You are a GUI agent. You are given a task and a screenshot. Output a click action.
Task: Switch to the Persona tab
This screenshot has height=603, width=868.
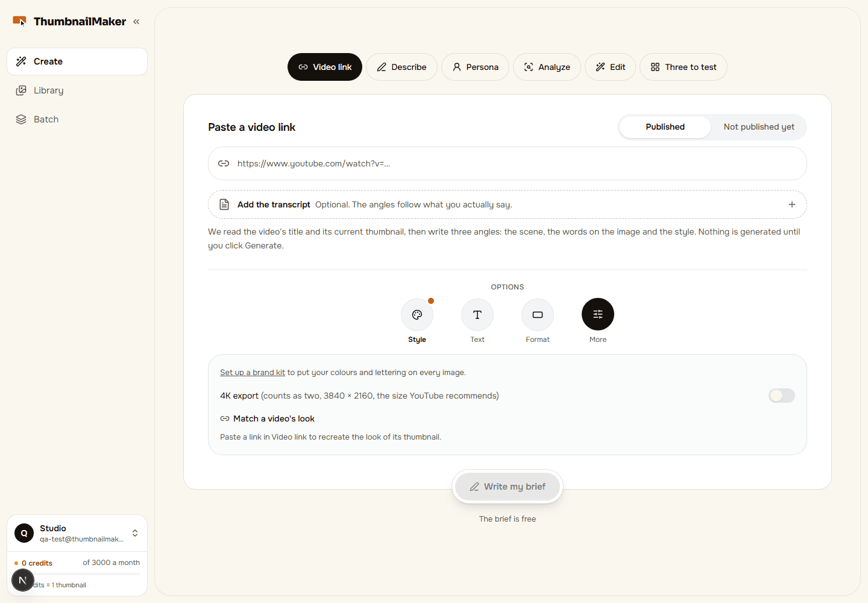tap(475, 67)
